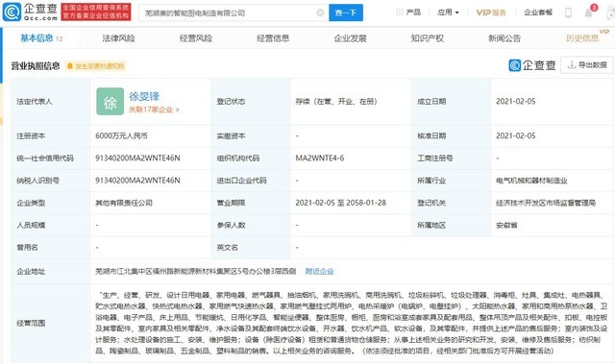Click the 查一下 search button
Viewport: 615px width, 364px height.
(346, 12)
